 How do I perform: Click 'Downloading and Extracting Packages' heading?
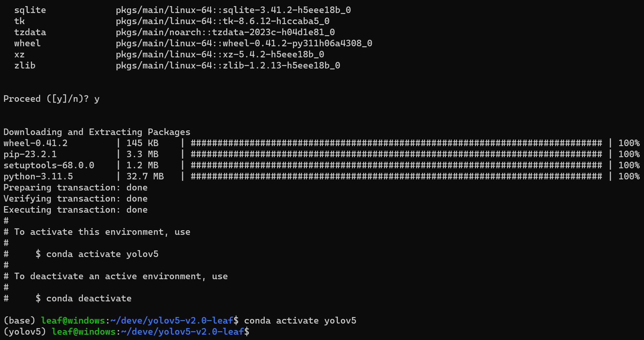tap(97, 132)
